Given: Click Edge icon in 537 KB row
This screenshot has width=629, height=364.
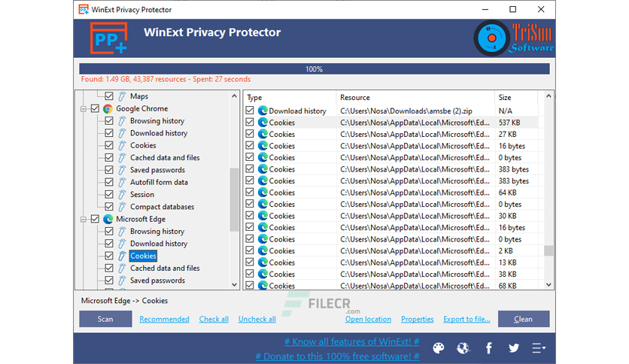Looking at the screenshot, I should (x=263, y=123).
